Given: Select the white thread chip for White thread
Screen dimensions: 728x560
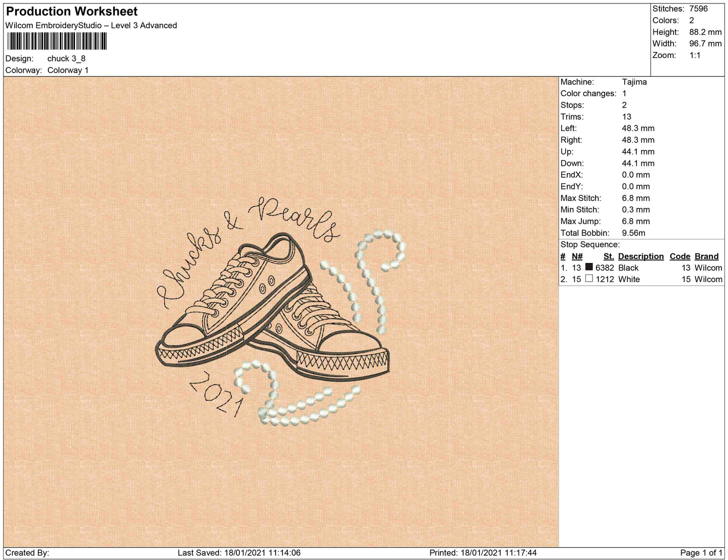Looking at the screenshot, I should coord(589,278).
